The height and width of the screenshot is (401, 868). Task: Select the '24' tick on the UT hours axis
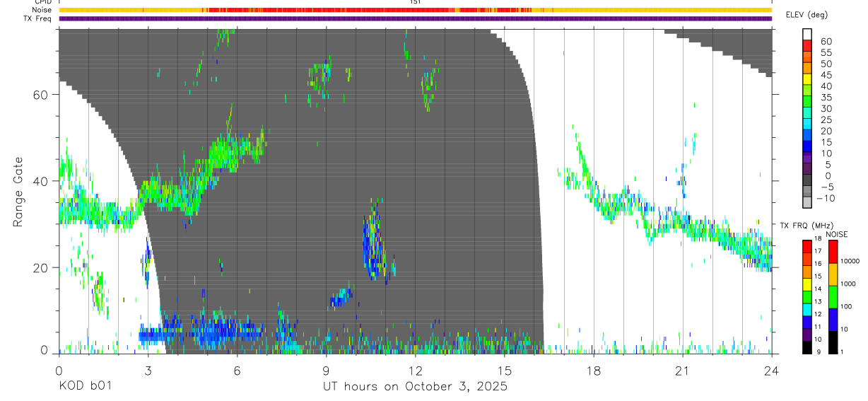tap(771, 371)
